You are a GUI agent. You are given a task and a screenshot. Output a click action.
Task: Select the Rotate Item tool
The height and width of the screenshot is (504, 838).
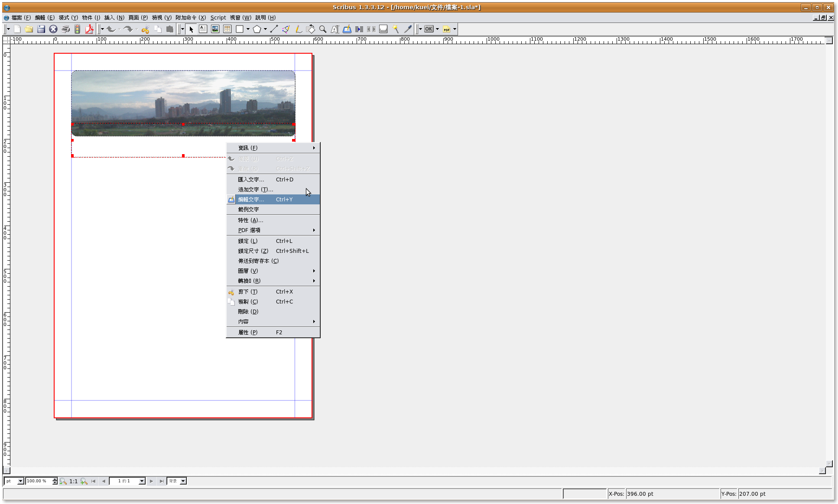[311, 29]
